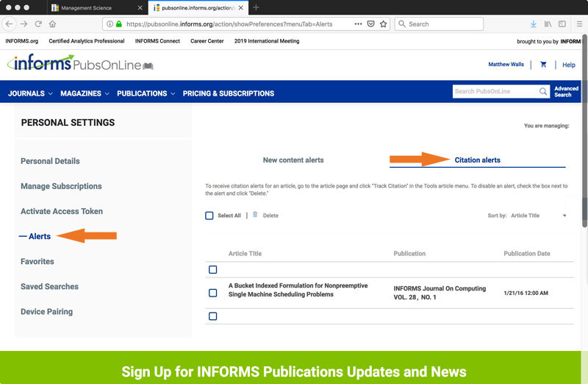Click the Delete text link
The image size is (588, 384).
pyautogui.click(x=270, y=216)
